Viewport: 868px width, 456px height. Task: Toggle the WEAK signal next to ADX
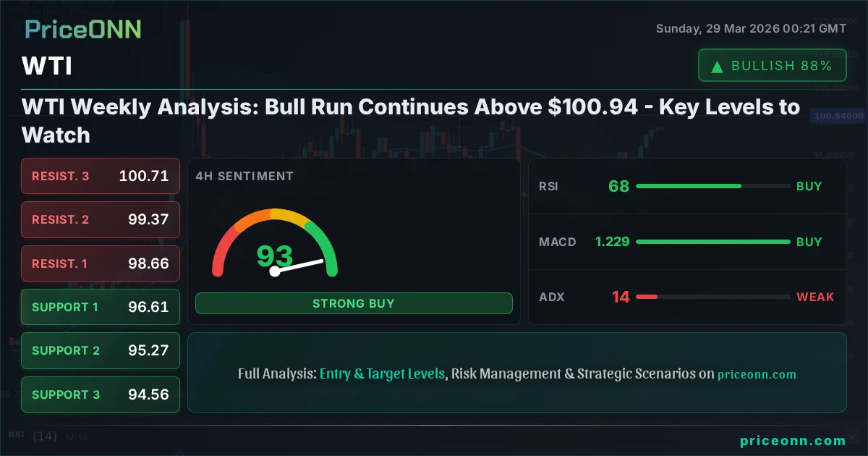[815, 297]
